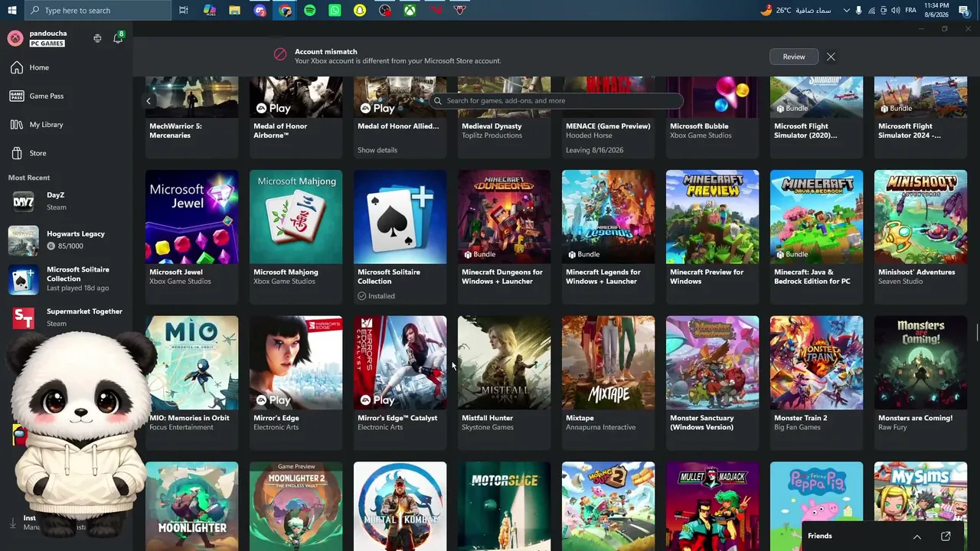
Task: Open the pandoucha profile avatar
Action: pos(15,38)
